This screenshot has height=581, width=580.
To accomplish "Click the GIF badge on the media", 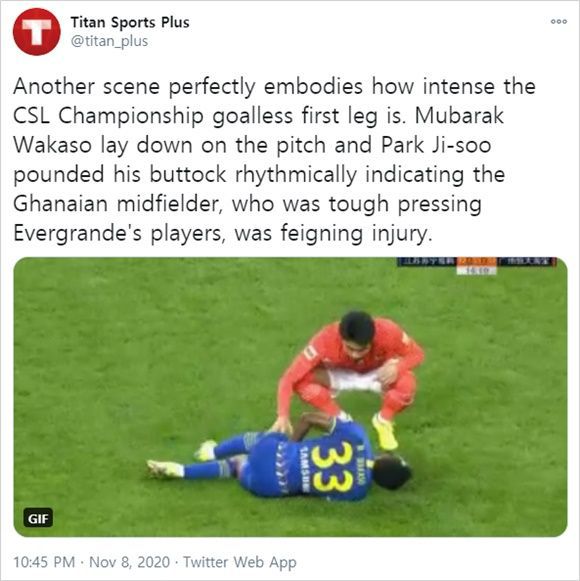I will 38,518.
